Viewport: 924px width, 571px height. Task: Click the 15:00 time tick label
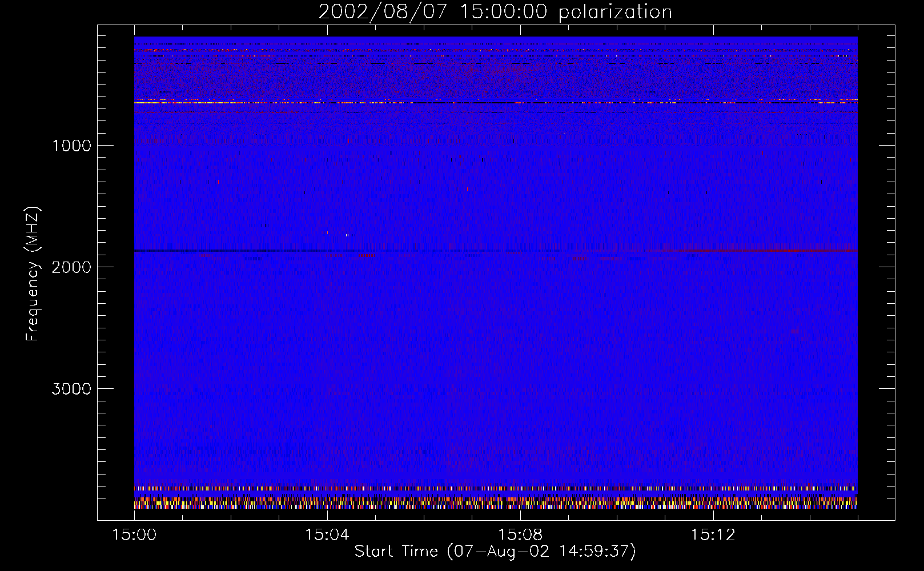tap(134, 535)
